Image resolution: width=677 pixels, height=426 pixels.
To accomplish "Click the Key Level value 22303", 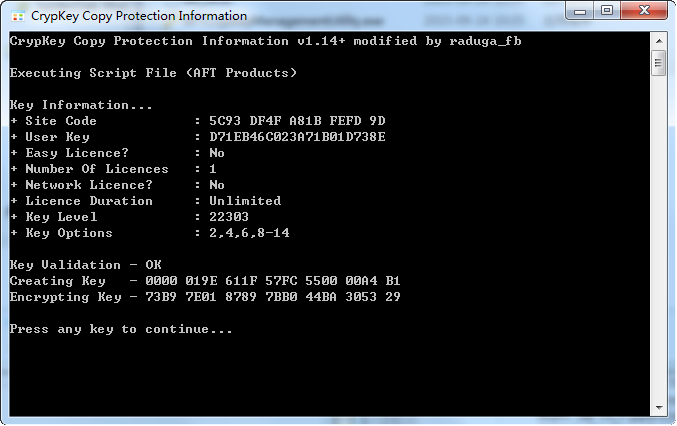I will (229, 217).
